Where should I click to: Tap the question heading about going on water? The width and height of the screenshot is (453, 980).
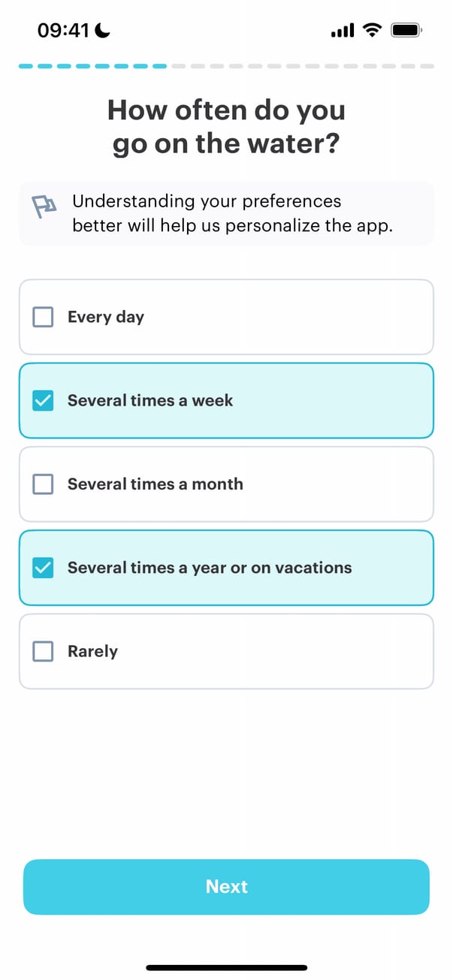pyautogui.click(x=226, y=126)
